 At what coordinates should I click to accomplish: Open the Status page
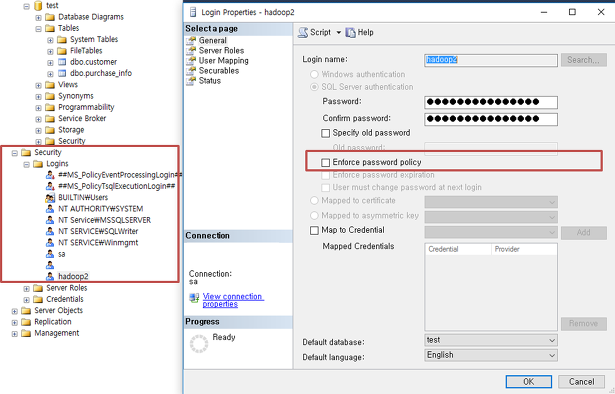point(210,81)
